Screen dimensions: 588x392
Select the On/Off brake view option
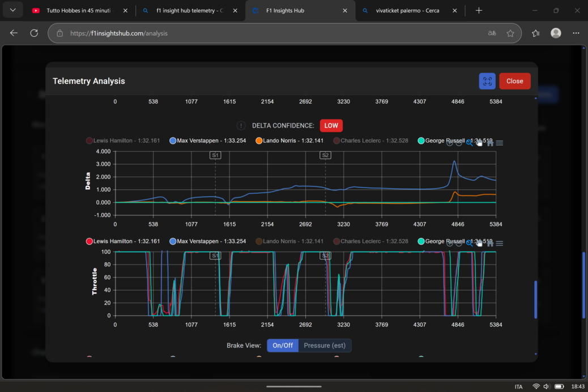click(x=282, y=346)
